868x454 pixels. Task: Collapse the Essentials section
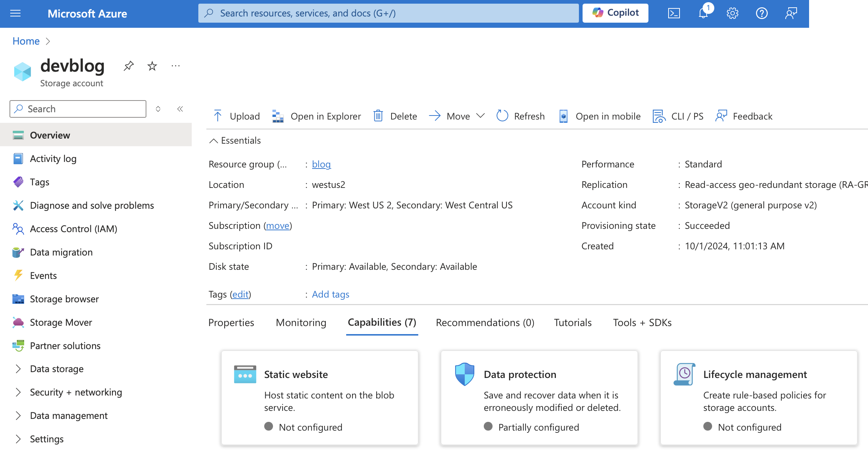pyautogui.click(x=213, y=141)
